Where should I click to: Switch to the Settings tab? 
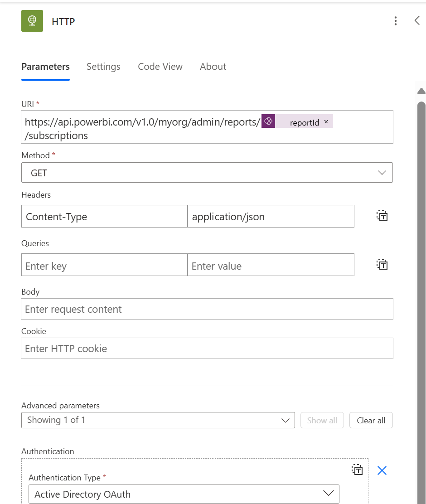(x=103, y=67)
